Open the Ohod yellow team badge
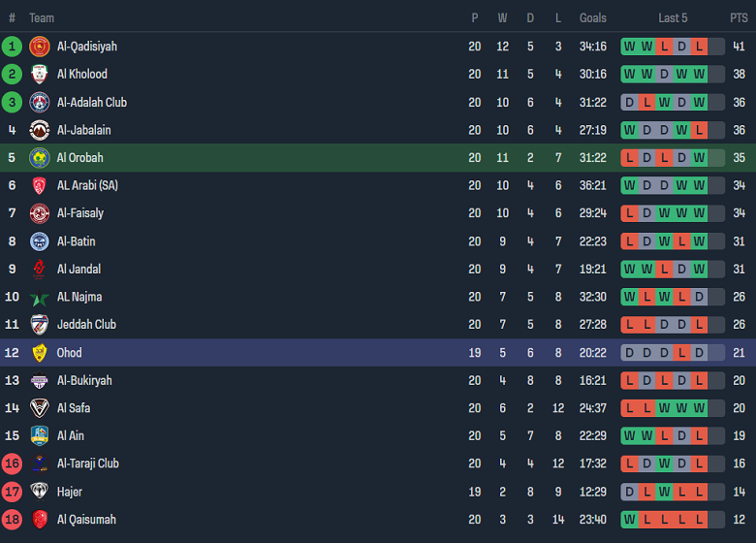 [x=40, y=353]
